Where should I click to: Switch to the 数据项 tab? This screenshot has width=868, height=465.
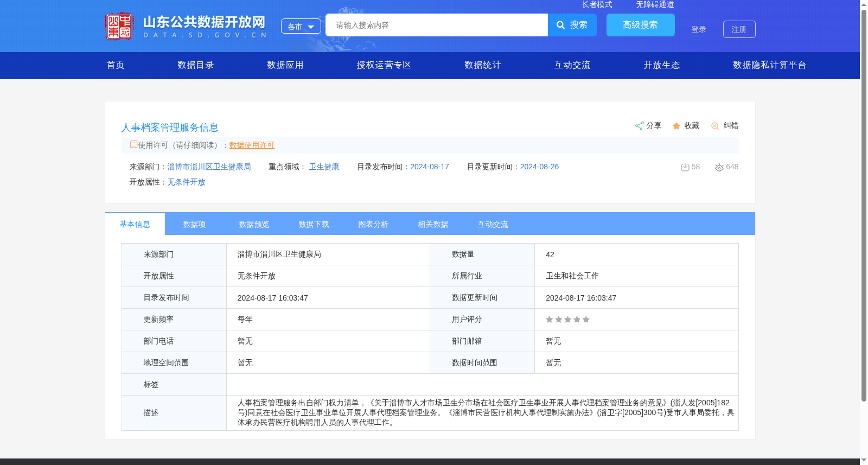(x=195, y=224)
